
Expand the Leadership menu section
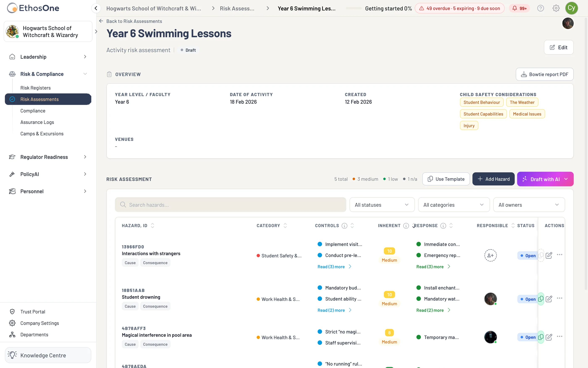pos(48,57)
